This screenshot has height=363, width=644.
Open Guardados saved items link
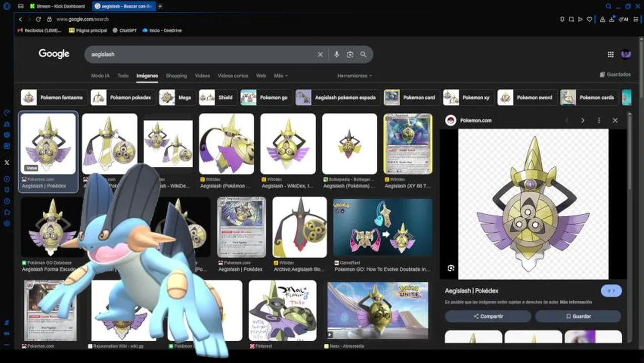(615, 75)
